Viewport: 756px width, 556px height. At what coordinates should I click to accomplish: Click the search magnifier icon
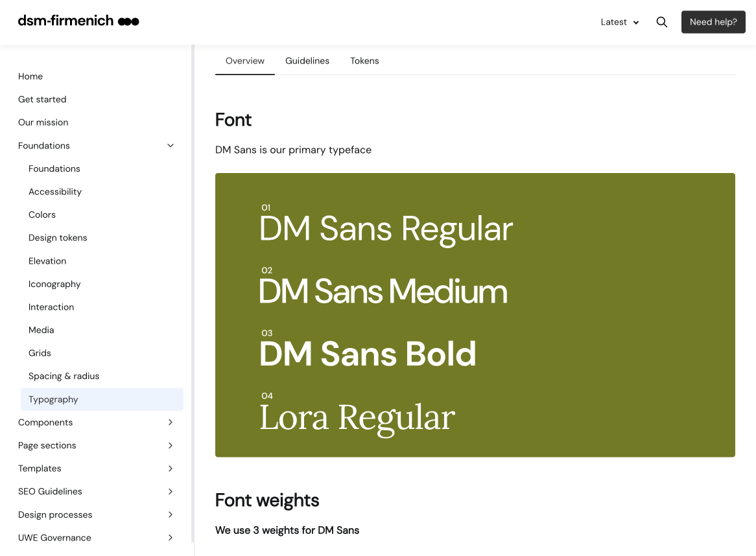(x=661, y=22)
